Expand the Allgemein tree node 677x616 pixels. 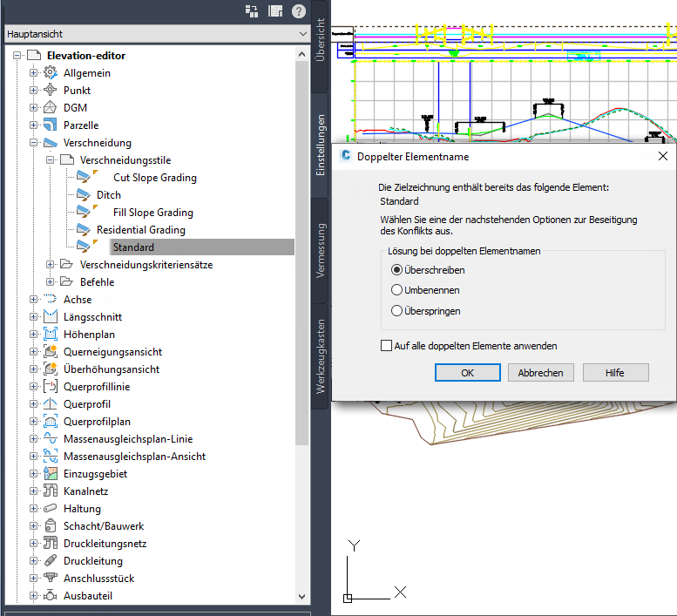coord(33,72)
